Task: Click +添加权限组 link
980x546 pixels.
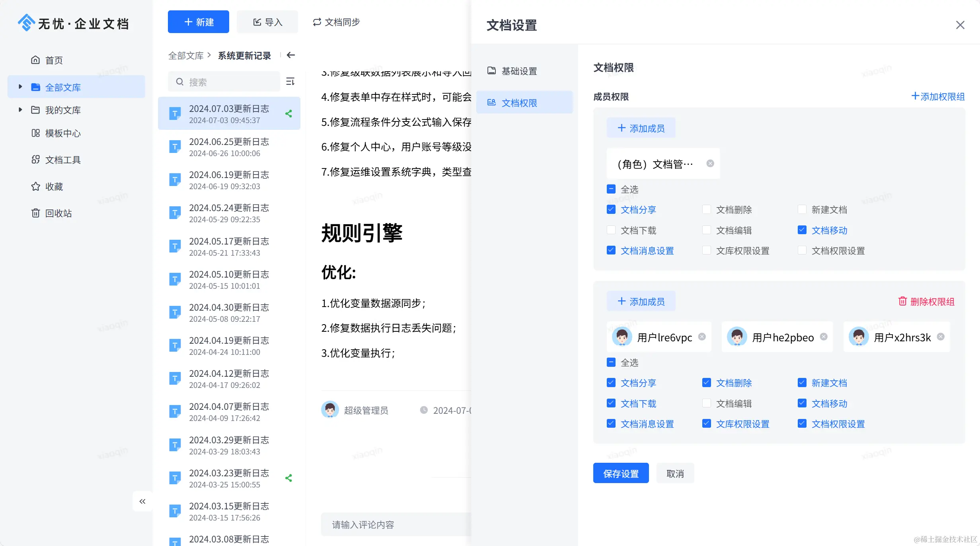Action: point(938,96)
